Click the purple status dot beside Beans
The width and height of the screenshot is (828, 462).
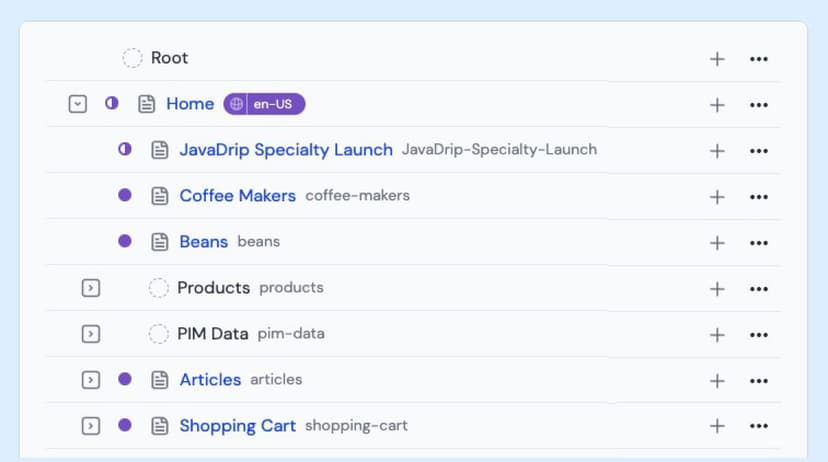tap(125, 242)
